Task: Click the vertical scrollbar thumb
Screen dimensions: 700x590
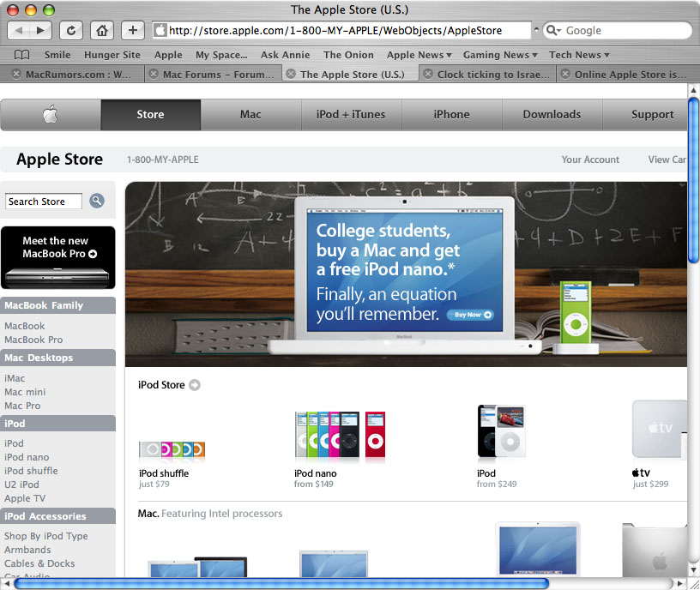Action: click(x=693, y=181)
